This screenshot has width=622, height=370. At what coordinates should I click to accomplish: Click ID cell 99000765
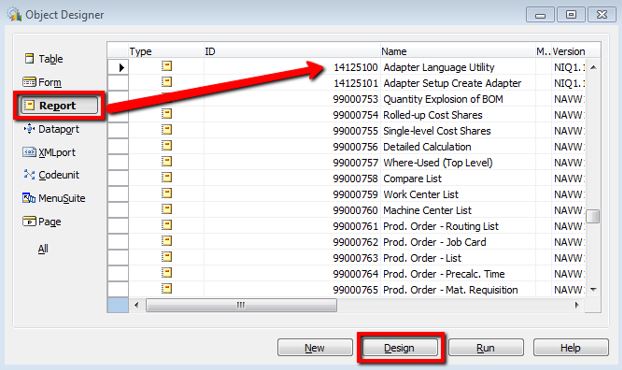pos(355,290)
